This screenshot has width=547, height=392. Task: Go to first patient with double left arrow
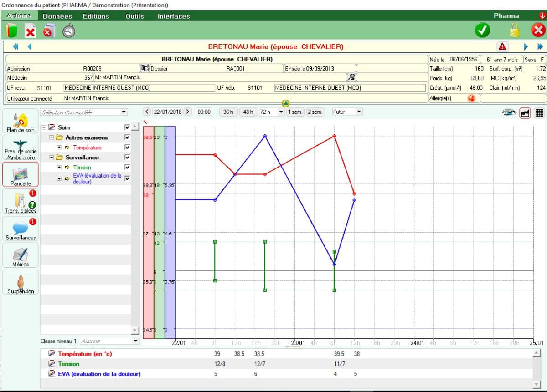click(x=15, y=46)
